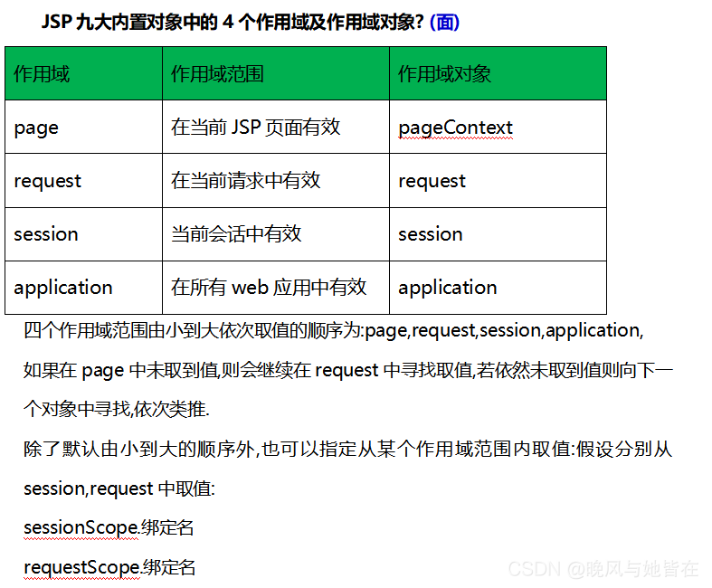
Task: Click the line starting '四个作用域范围由小到大'
Action: click(334, 330)
